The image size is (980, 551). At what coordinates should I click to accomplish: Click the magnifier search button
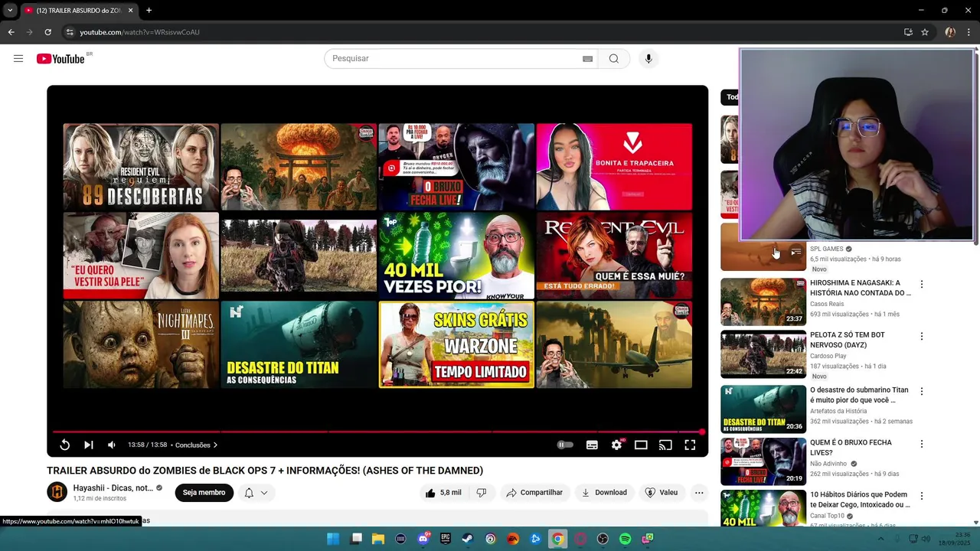[614, 59]
